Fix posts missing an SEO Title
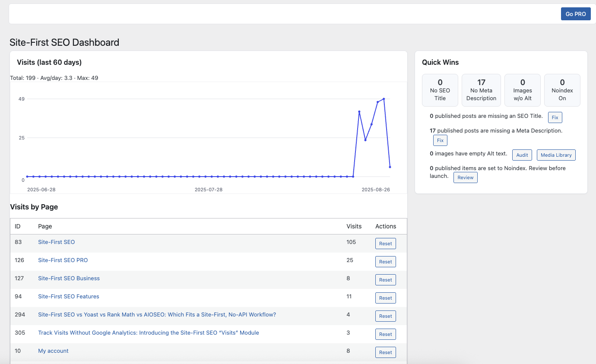The image size is (596, 364). 555,117
